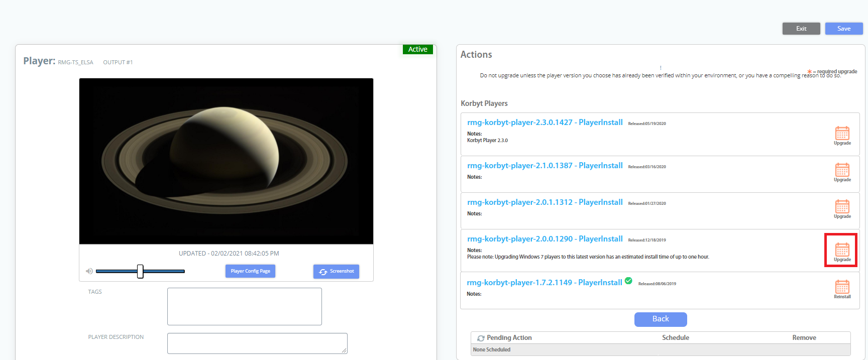Click the Windows 7 upgrade note text

click(x=588, y=257)
